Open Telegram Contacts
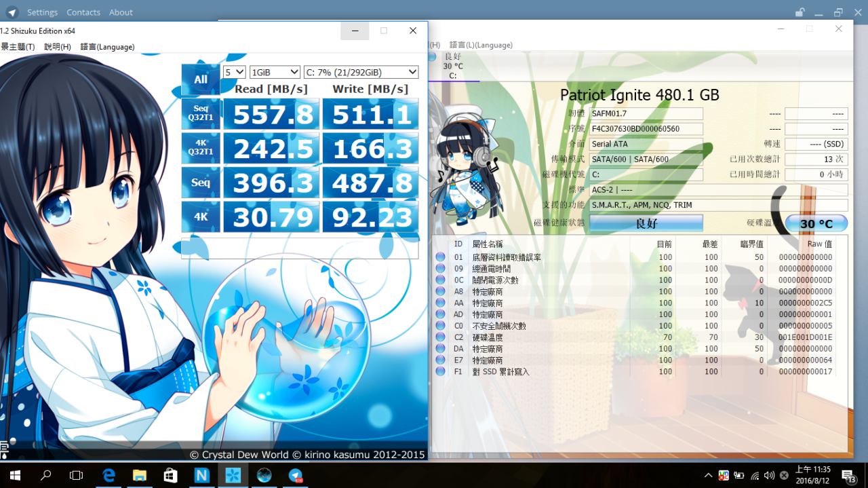Viewport: 868px width, 488px height. [x=83, y=12]
